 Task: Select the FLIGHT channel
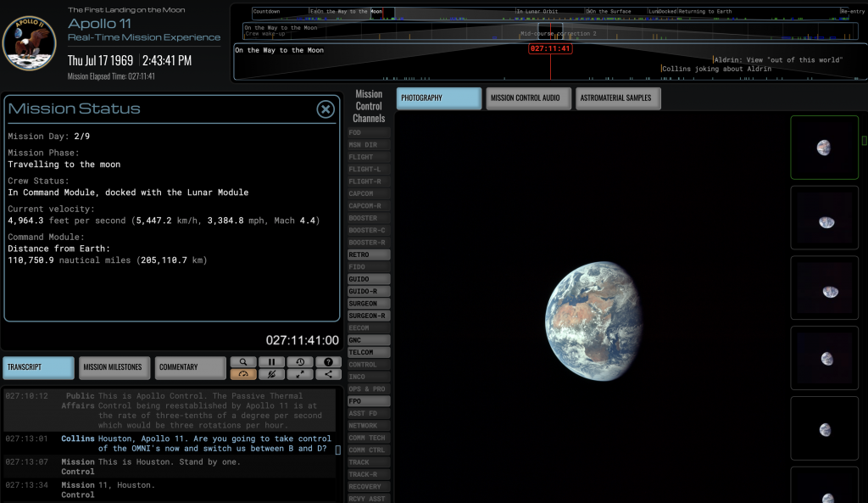coord(369,157)
